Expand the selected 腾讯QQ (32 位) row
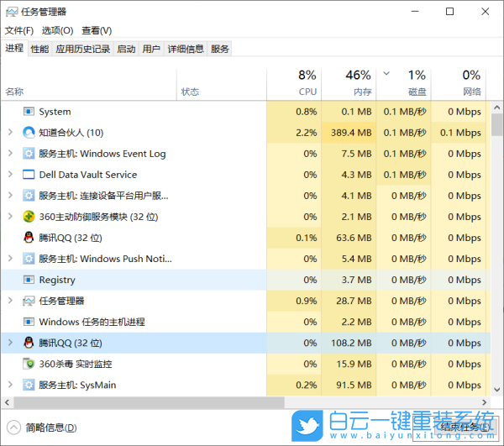This screenshot has height=446, width=504. point(10,343)
